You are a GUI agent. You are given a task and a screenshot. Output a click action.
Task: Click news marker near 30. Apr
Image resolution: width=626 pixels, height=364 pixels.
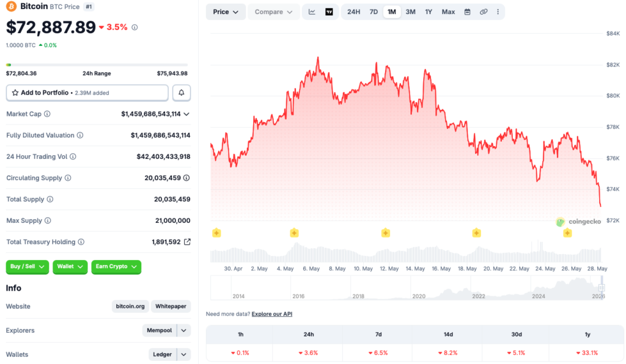(x=216, y=233)
